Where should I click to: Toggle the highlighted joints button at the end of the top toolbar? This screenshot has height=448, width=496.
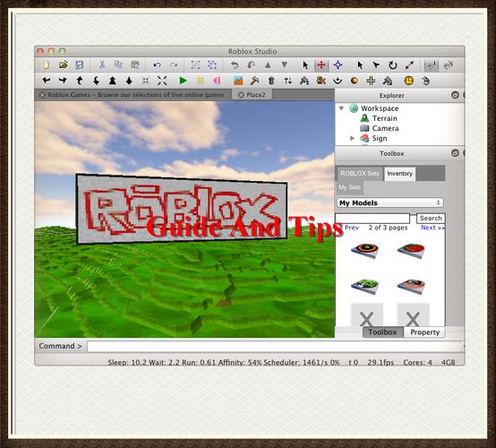(432, 65)
